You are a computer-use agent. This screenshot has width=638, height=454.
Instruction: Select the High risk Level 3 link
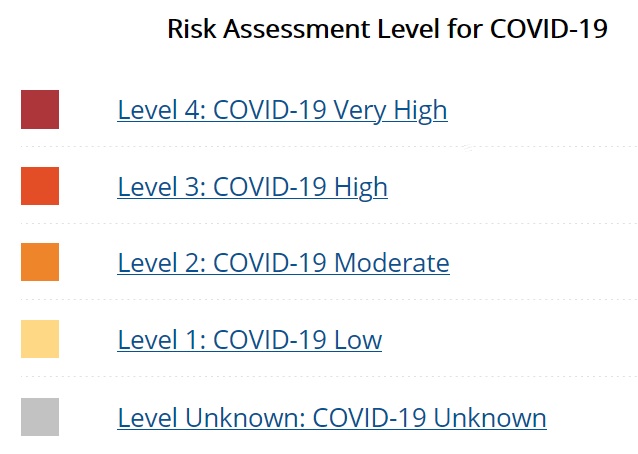(x=252, y=186)
